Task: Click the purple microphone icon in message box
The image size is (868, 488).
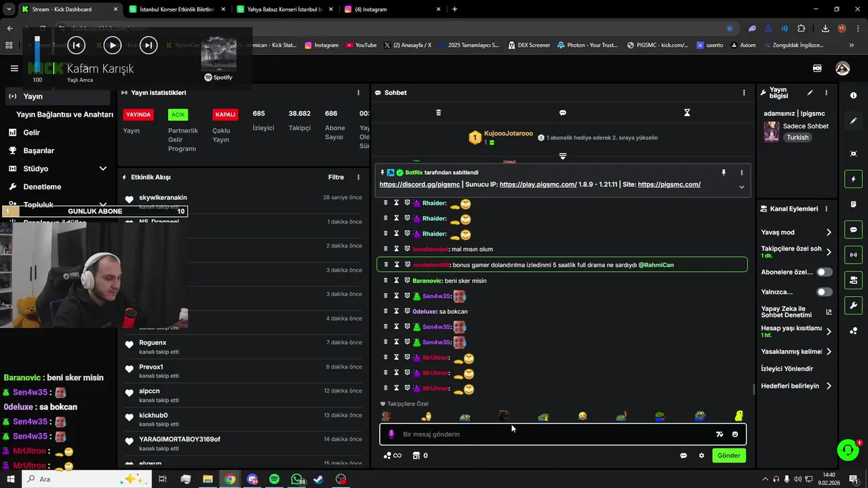Action: point(391,434)
